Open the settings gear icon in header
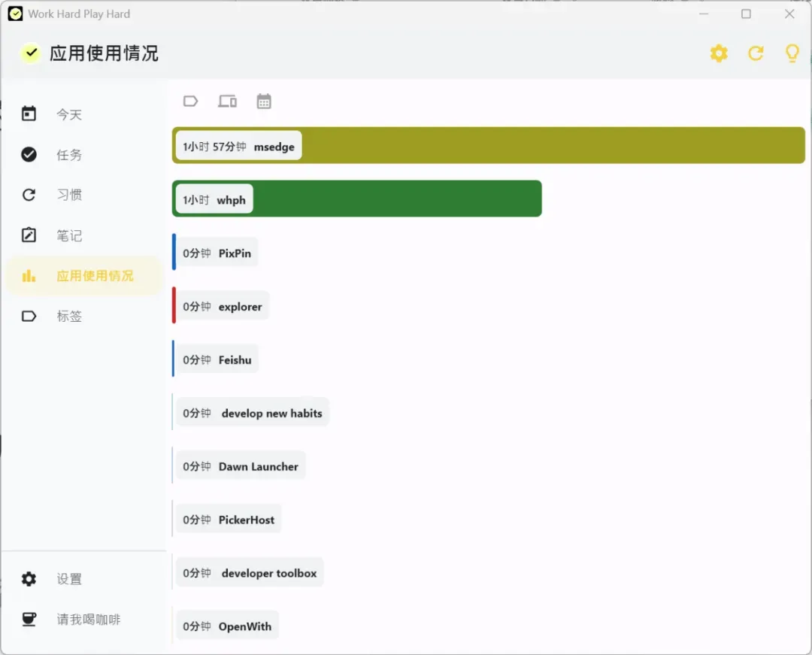 pos(719,53)
